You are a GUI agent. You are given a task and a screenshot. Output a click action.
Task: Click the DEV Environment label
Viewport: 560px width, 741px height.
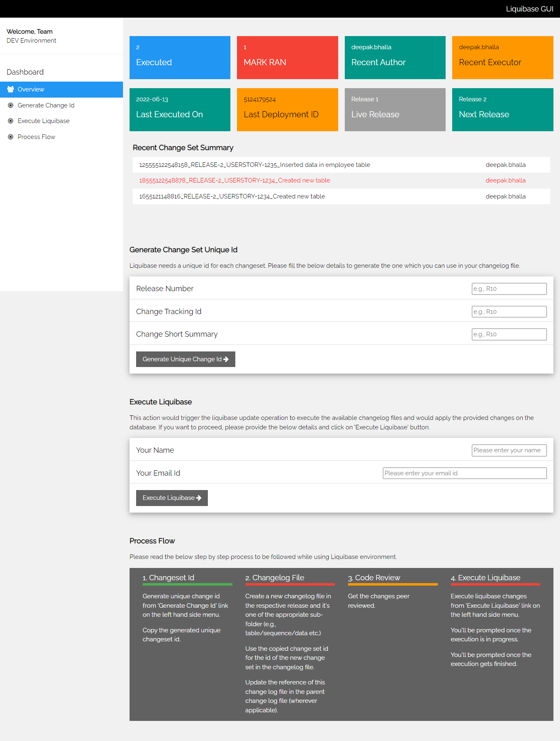(x=31, y=41)
